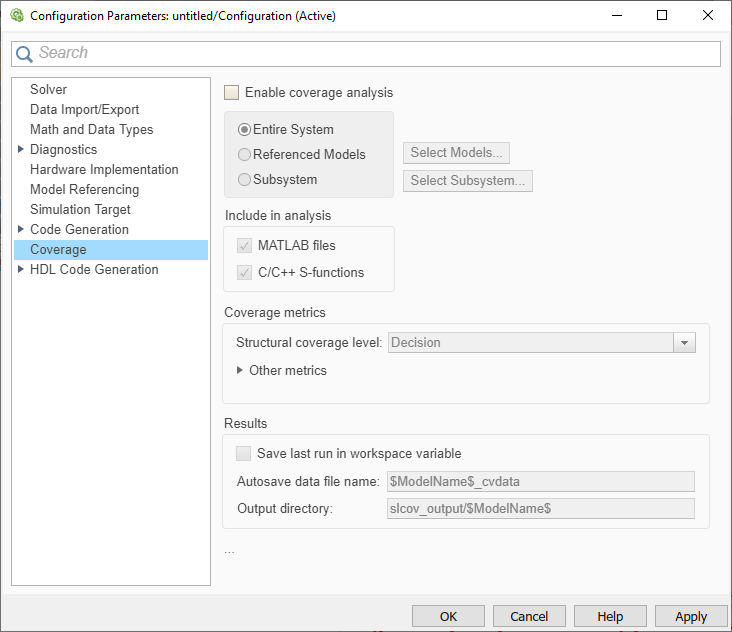Viewport: 732px width, 632px height.
Task: Click the OK button
Action: (x=448, y=616)
